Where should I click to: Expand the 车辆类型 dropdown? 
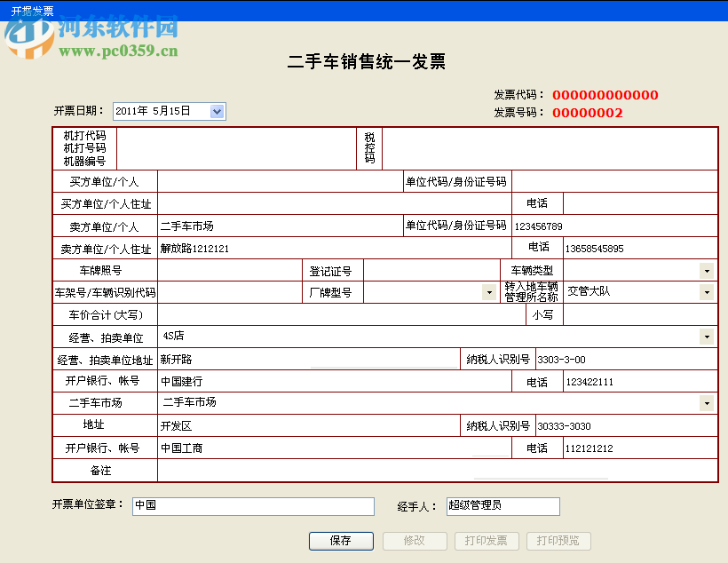[x=707, y=270]
